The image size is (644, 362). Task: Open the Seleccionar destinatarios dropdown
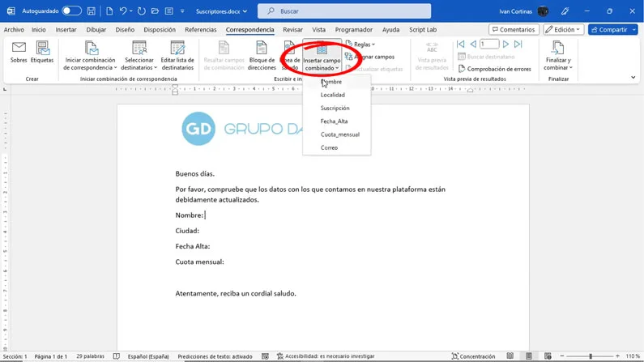point(139,53)
